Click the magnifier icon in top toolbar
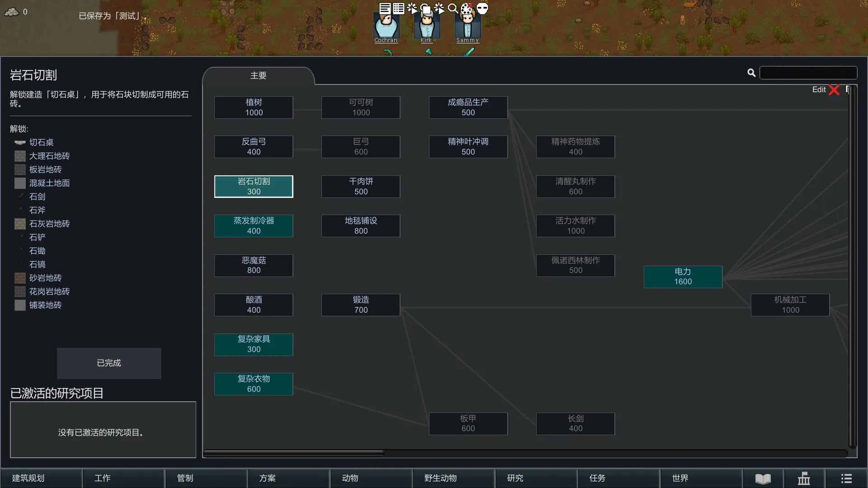Image resolution: width=868 pixels, height=488 pixels. [453, 8]
